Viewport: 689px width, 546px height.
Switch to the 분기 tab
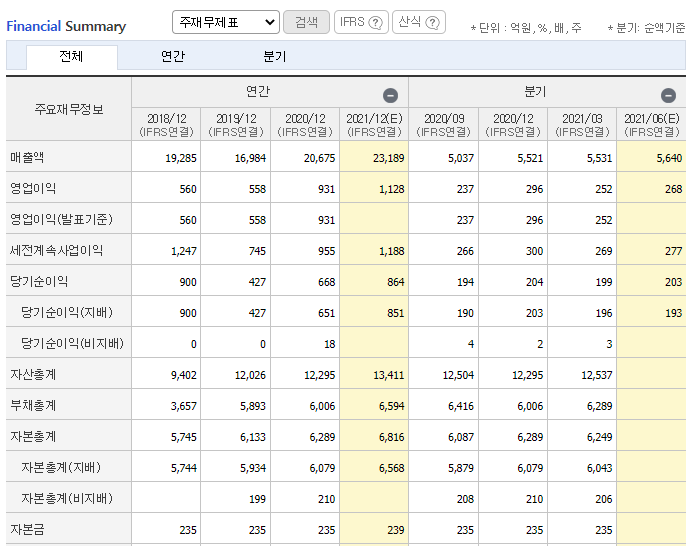pyautogui.click(x=275, y=57)
